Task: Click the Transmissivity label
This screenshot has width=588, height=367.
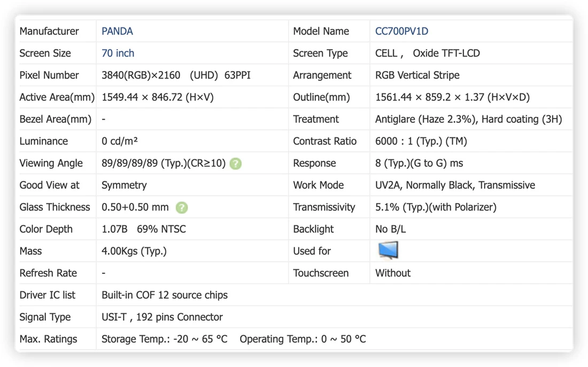Action: coord(324,207)
